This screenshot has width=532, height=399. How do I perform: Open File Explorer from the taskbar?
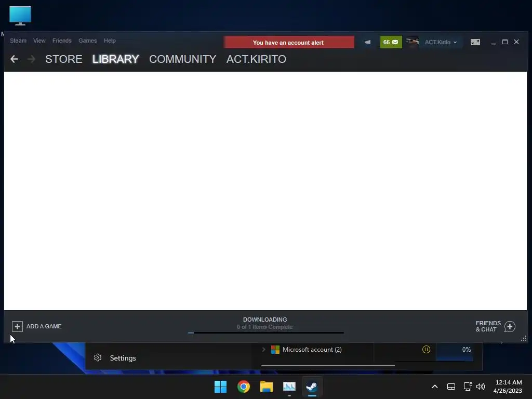[267, 387]
